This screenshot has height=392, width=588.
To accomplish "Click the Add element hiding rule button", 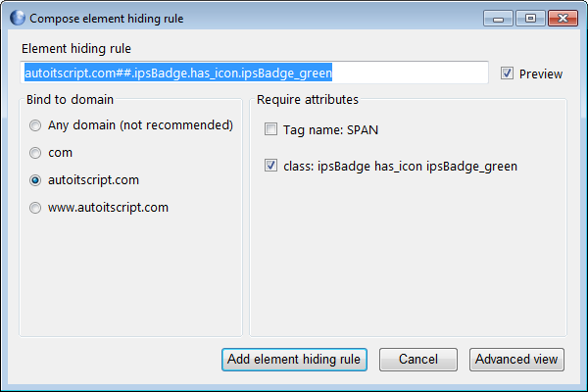I will click(x=294, y=360).
